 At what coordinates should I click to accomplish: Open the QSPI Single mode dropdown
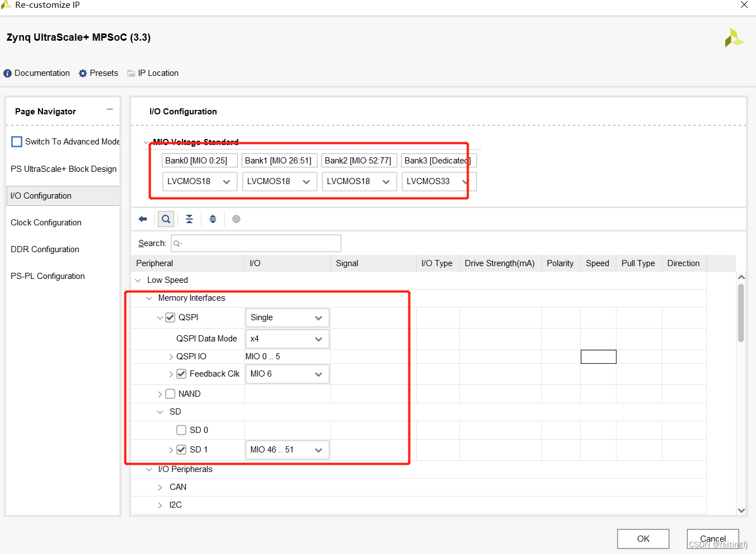(x=287, y=317)
